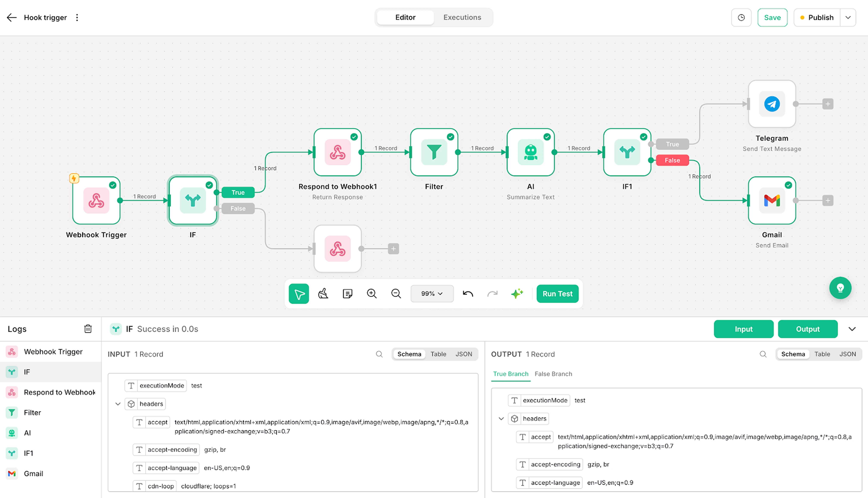Open the Publish options dropdown arrow

848,17
